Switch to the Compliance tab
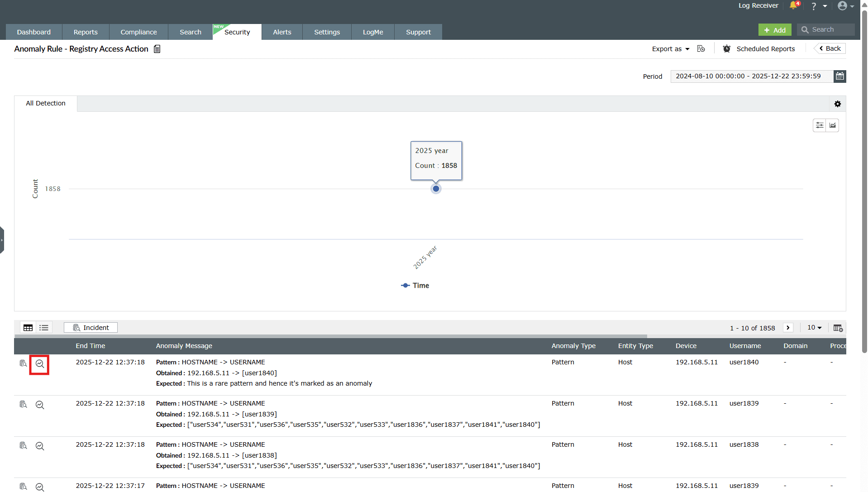The height and width of the screenshot is (492, 868). click(138, 32)
